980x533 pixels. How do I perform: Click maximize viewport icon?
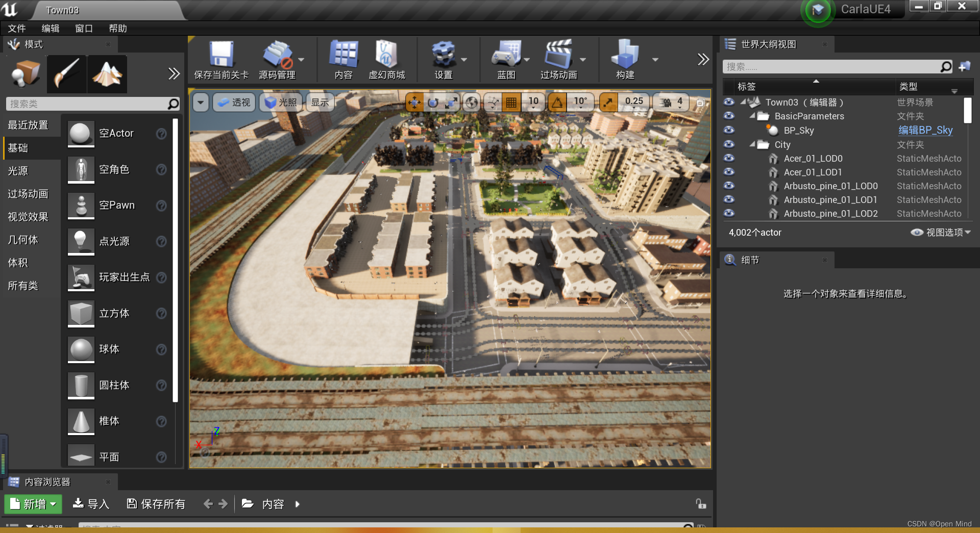701,103
